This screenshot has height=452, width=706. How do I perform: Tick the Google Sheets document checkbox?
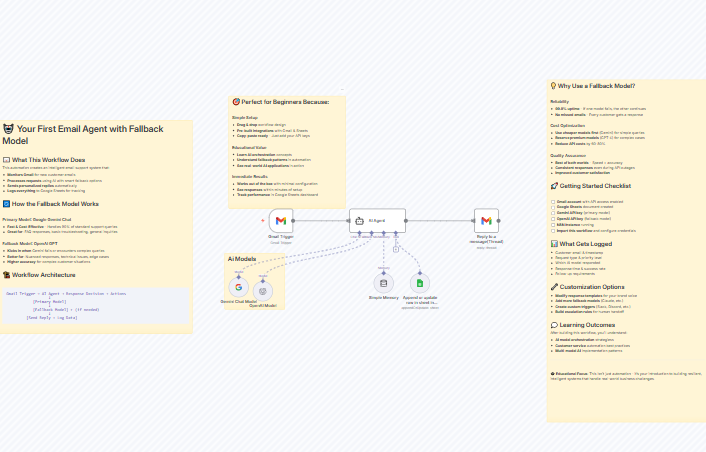click(x=553, y=207)
